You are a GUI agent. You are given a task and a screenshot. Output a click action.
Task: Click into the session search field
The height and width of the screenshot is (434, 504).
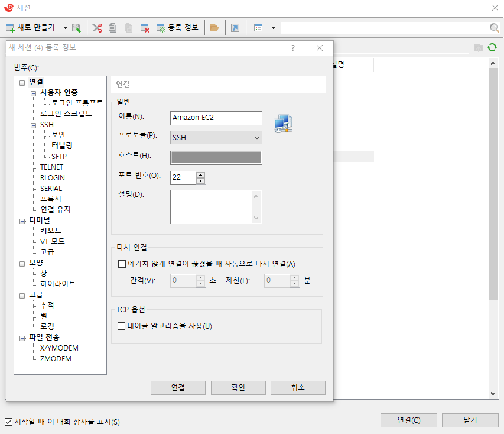pos(385,28)
